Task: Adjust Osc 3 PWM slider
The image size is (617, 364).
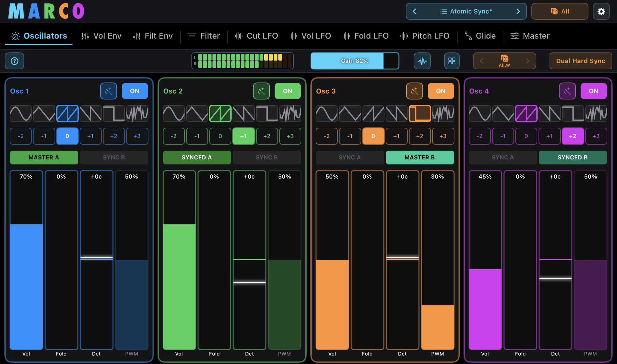Action: click(x=437, y=260)
